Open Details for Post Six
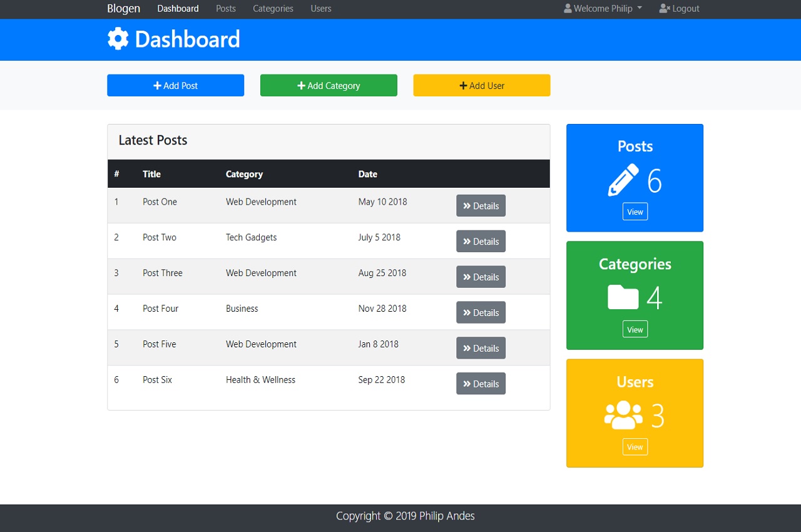This screenshot has height=532, width=801. 481,384
